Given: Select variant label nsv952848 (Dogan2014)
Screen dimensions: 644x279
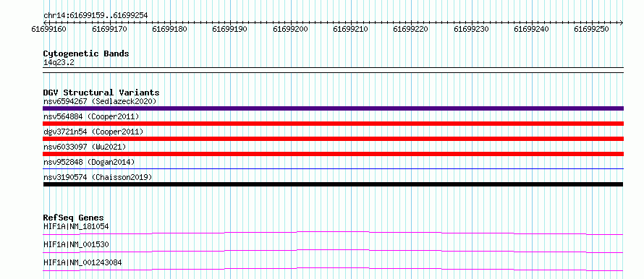Looking at the screenshot, I should pos(89,162).
